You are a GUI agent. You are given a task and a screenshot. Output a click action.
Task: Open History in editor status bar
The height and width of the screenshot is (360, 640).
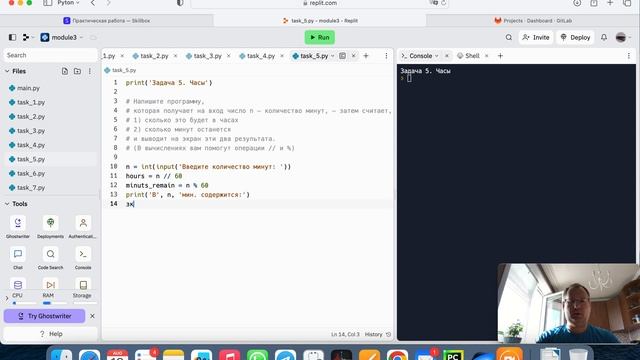378,334
